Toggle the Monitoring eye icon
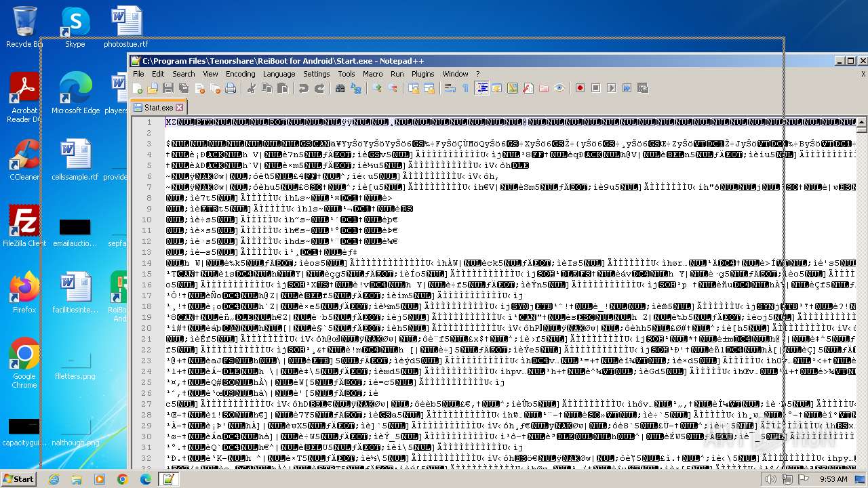The image size is (868, 488). tap(559, 88)
